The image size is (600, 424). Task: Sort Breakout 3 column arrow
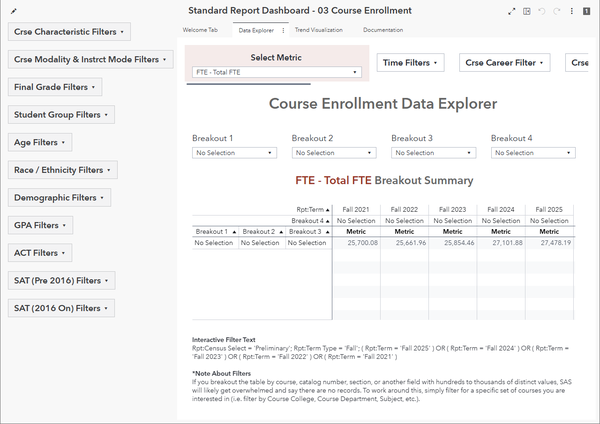[328, 232]
